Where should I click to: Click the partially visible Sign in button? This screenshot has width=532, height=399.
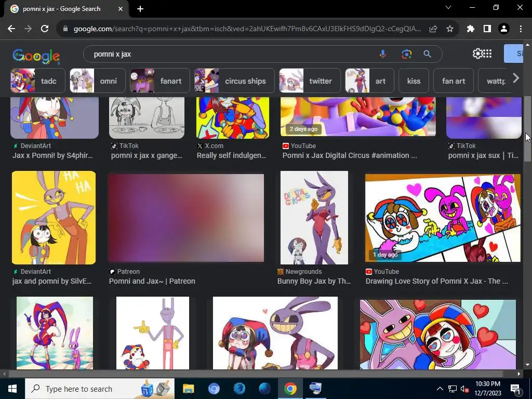pyautogui.click(x=514, y=54)
